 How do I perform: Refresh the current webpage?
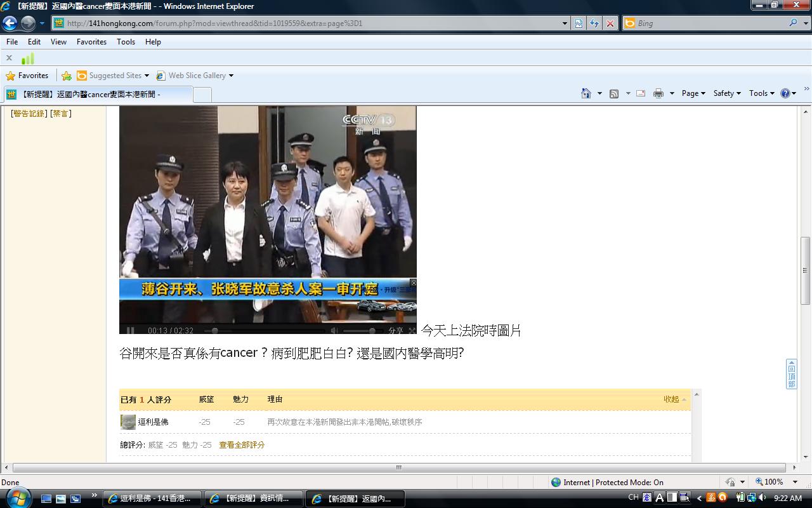point(594,23)
